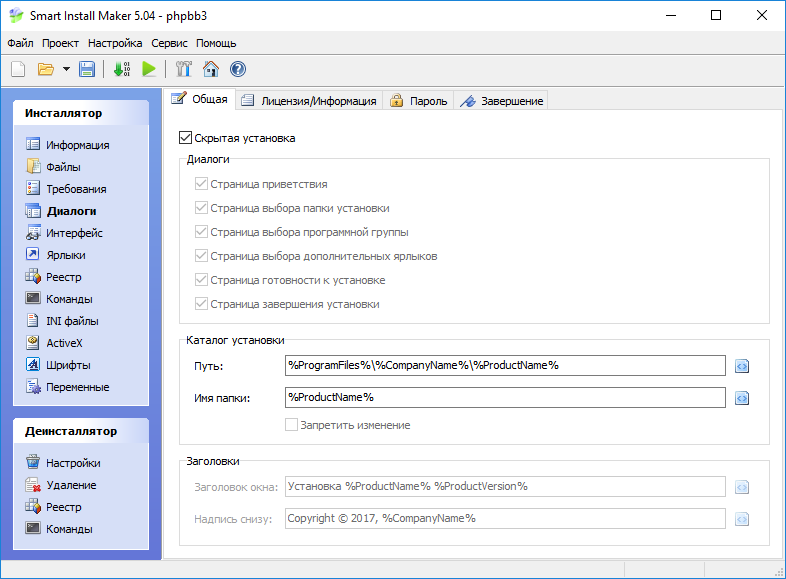Click the Home page toolbar icon
The image size is (786, 579).
tap(211, 69)
